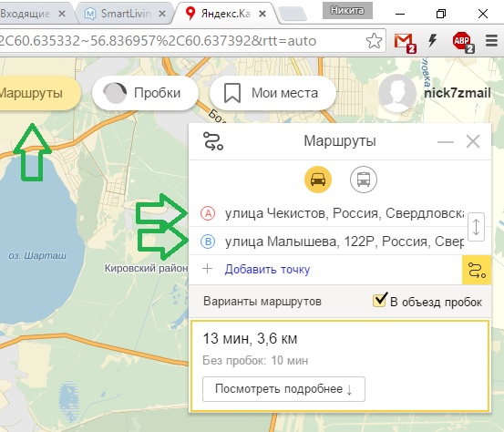Open Мои места
This screenshot has width=504, height=432.
273,93
